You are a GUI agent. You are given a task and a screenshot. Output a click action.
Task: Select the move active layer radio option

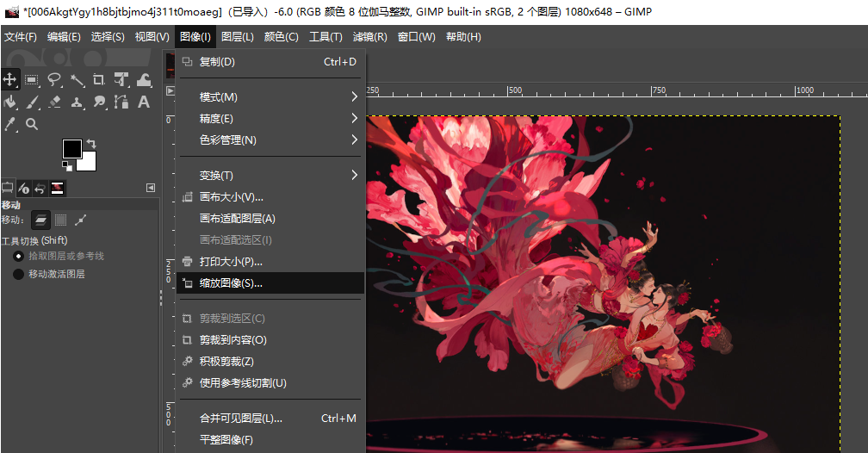tap(18, 274)
